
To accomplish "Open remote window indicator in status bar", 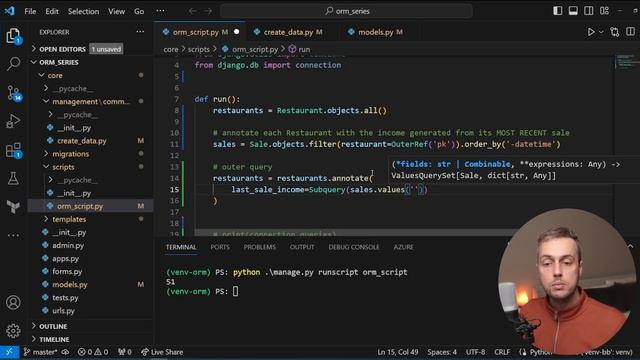I will click(x=9, y=352).
